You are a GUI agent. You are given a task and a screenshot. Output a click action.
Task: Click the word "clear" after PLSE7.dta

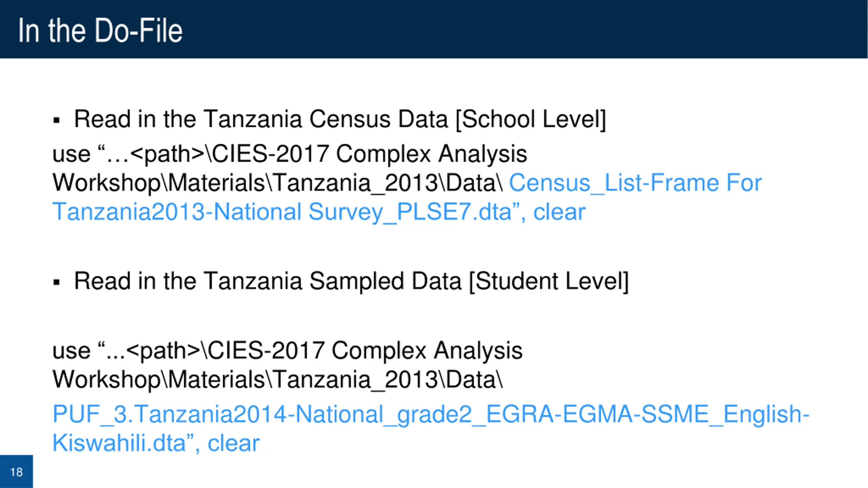tap(559, 212)
